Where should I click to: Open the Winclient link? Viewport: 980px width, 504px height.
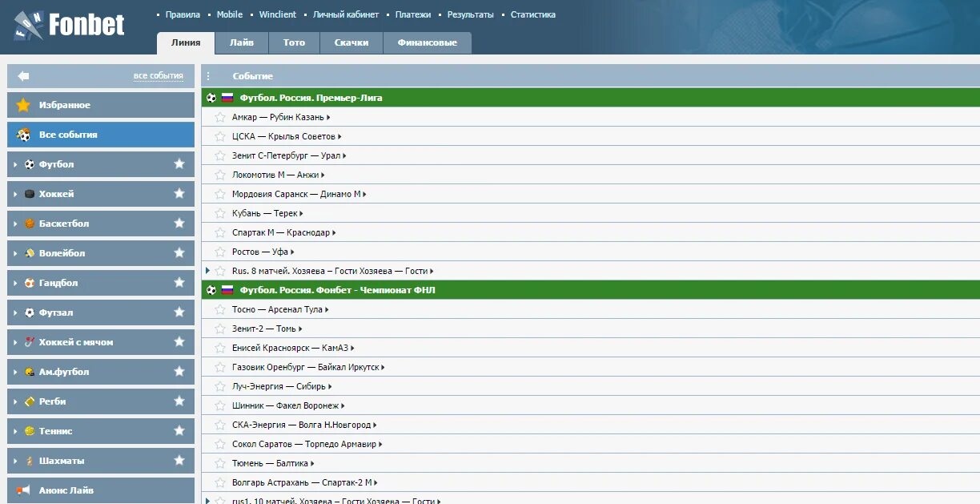point(278,14)
